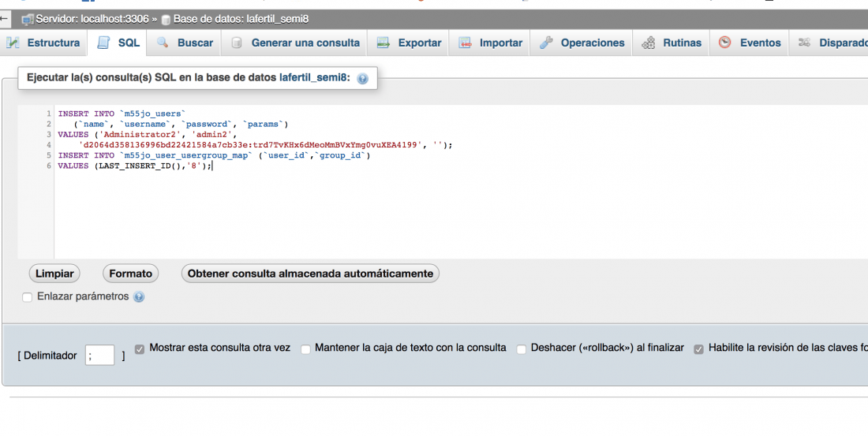This screenshot has height=436, width=868.
Task: Check Mantener la caja de texto option
Action: click(x=305, y=349)
